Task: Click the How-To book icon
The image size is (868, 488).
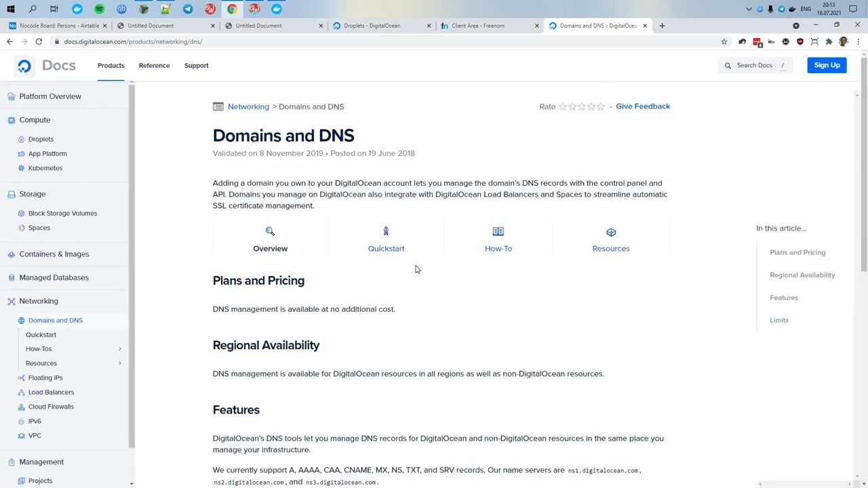Action: point(498,232)
